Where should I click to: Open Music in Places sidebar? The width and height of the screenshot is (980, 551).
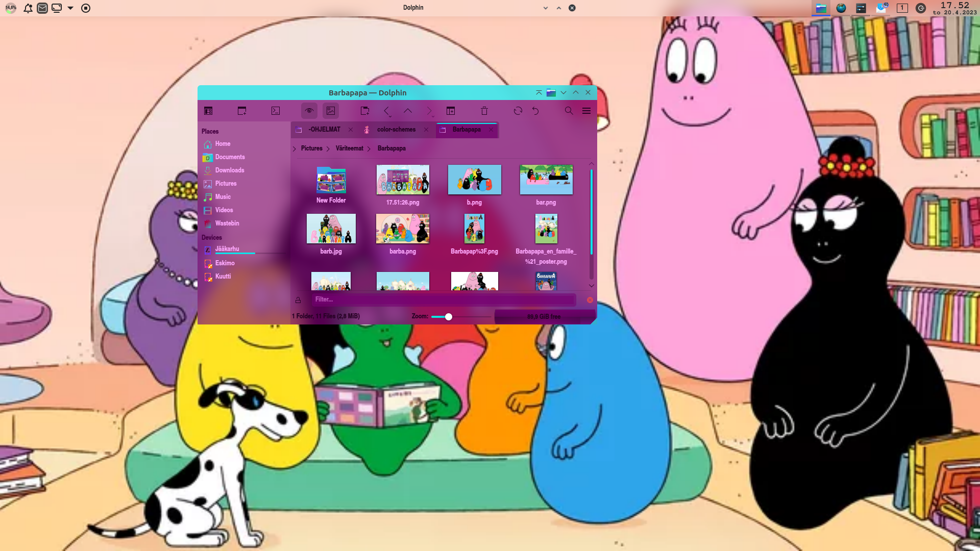244,197
